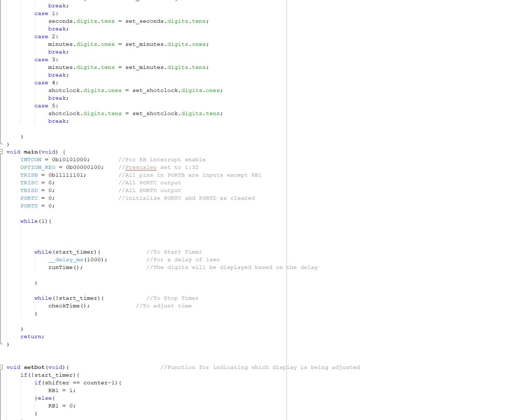Select the minutes.digits.tens assignment line

pos(128,67)
